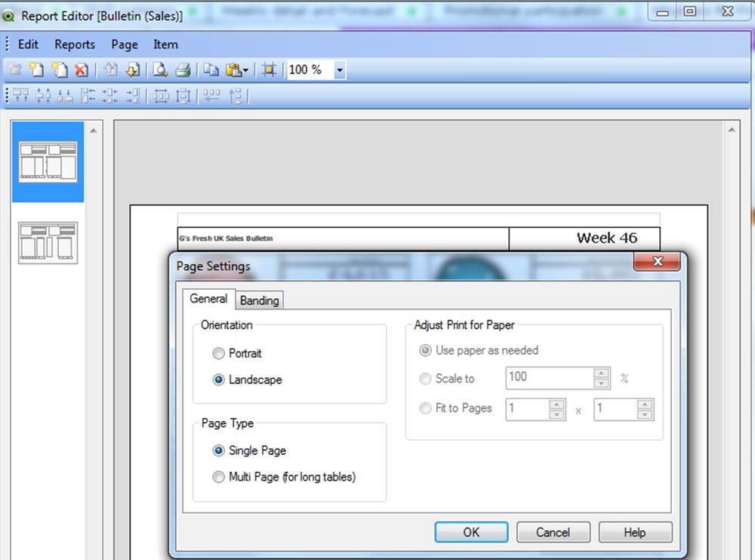Screen dimensions: 755x560
Task: Open the zoom percentage dropdown
Action: (x=338, y=69)
